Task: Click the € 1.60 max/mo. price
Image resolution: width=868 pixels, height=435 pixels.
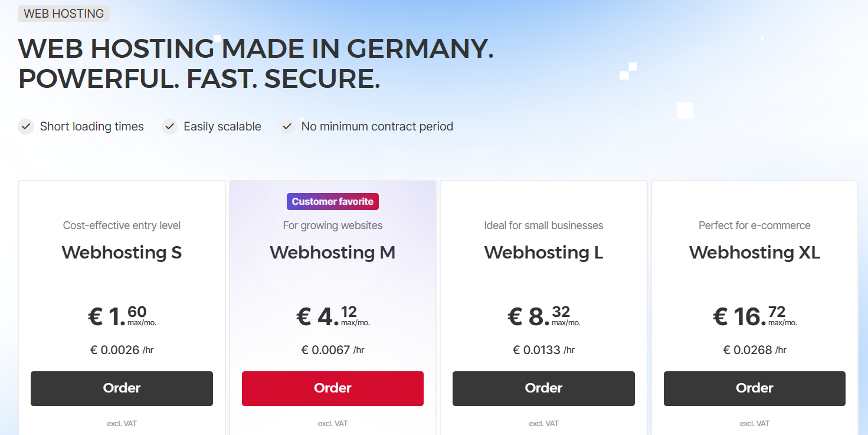Action: (122, 316)
